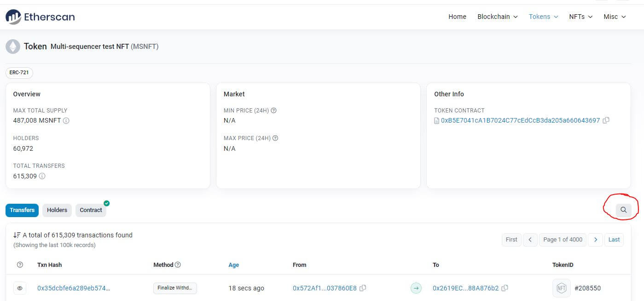The image size is (644, 301).
Task: Open the Tokens dropdown menu
Action: click(x=544, y=17)
